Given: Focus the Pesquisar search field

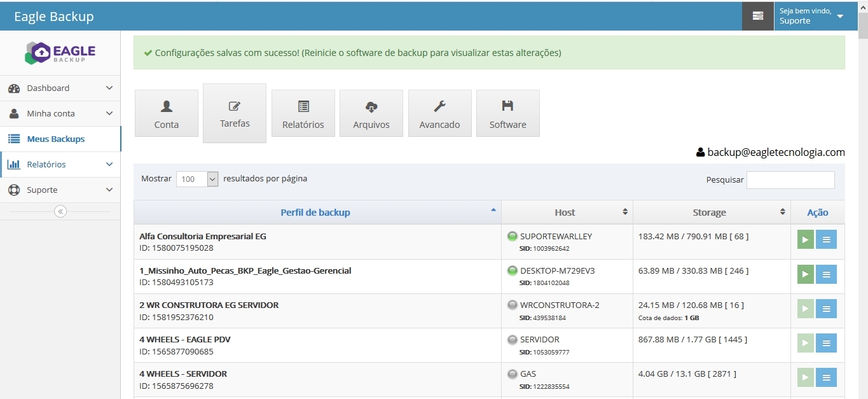Looking at the screenshot, I should coord(790,180).
